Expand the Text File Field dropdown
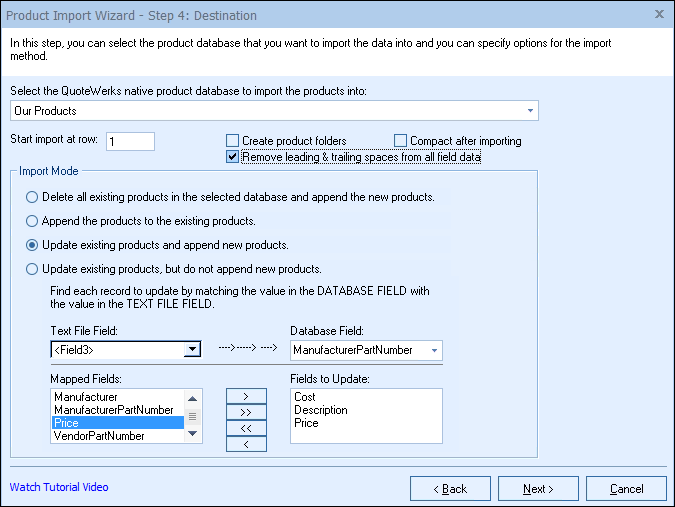Screen dimensions: 675x507 [x=192, y=350]
